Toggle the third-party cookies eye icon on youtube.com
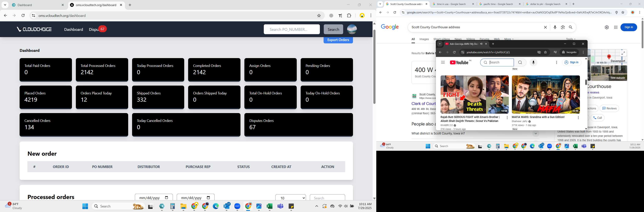Image resolution: width=644 pixels, height=212 pixels. (x=539, y=52)
